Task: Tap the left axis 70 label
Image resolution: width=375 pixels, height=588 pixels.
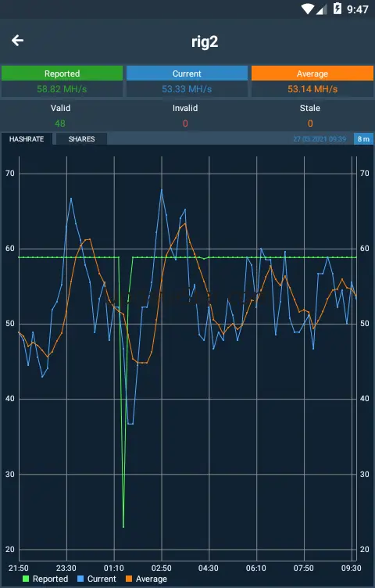Action: point(10,174)
